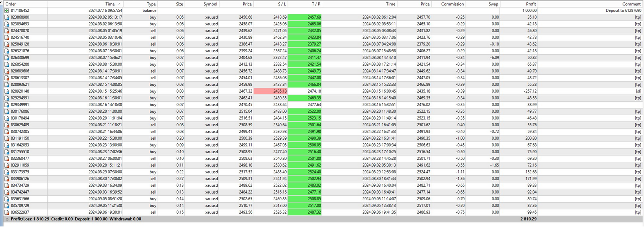Screen dimensions: 644x227
Task: Sort by the Type column header
Action: pos(141,3)
